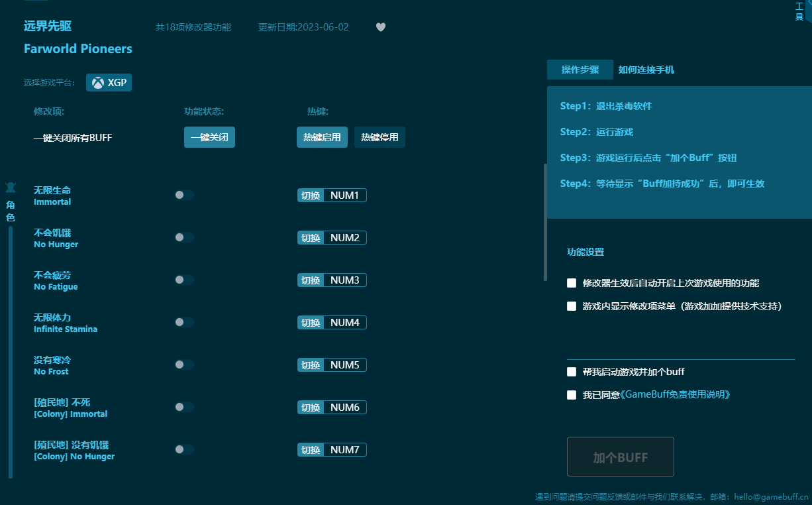Click 一键关闭所有BUFF label
Screen dimensions: 812x505
click(73, 138)
